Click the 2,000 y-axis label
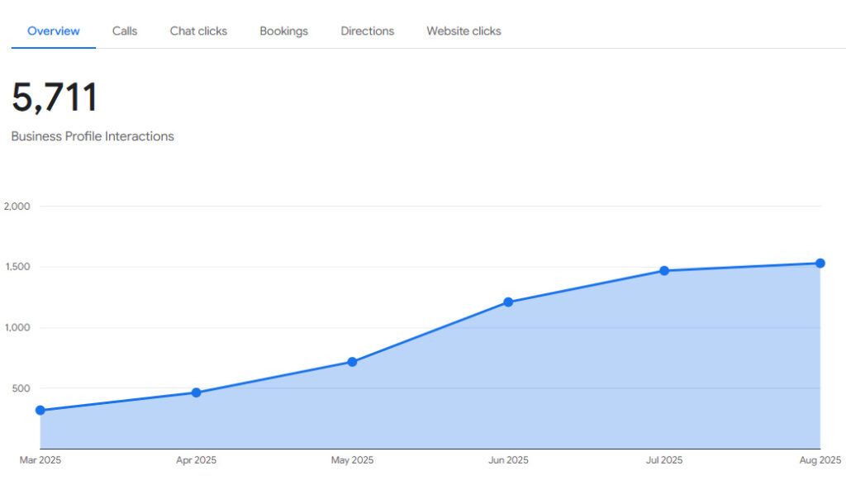Screen dimensions: 846x504 (17, 207)
